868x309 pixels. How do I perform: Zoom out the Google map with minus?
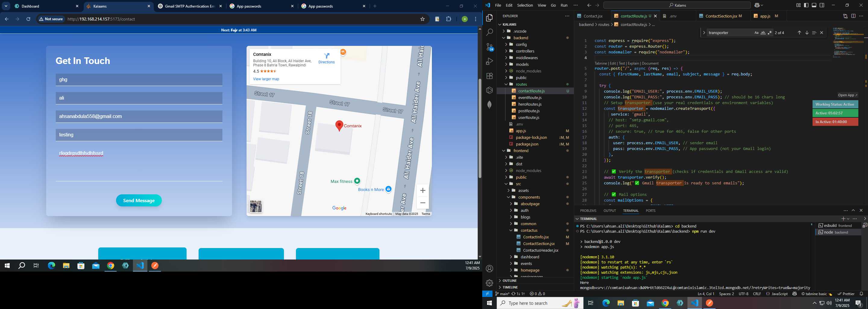(423, 203)
